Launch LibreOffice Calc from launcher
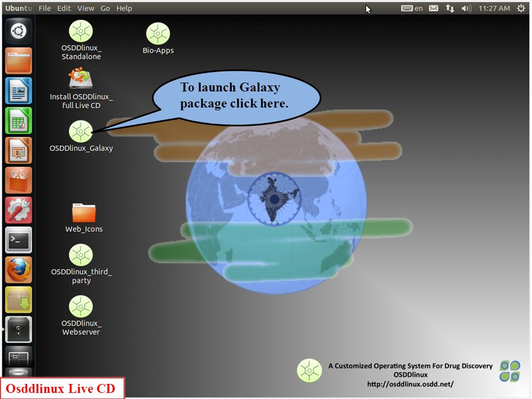 coord(19,120)
